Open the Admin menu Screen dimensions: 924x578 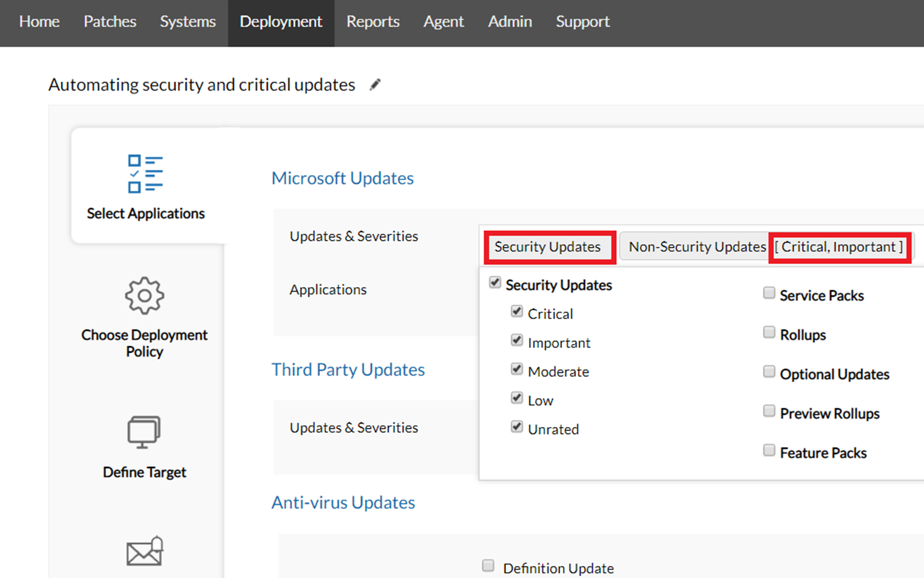point(510,22)
